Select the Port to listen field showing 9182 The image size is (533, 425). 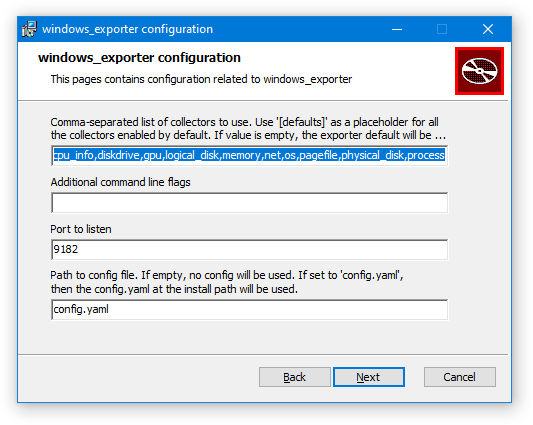coord(250,250)
